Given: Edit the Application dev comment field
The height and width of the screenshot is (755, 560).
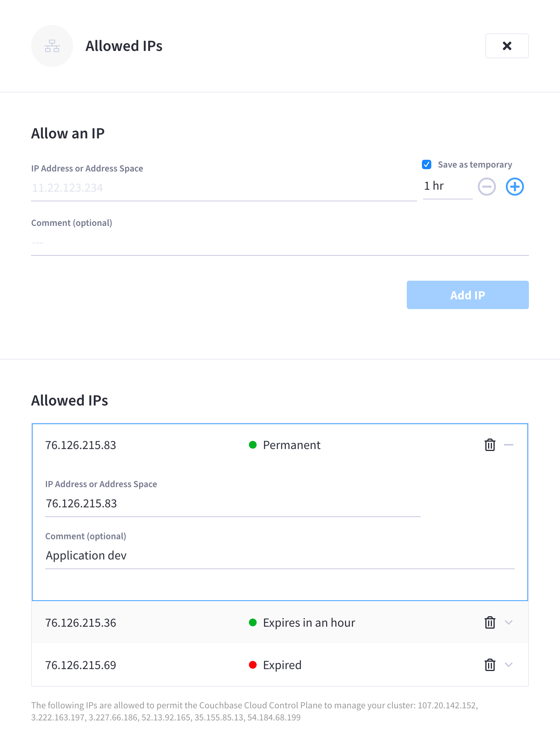Looking at the screenshot, I should (x=280, y=556).
